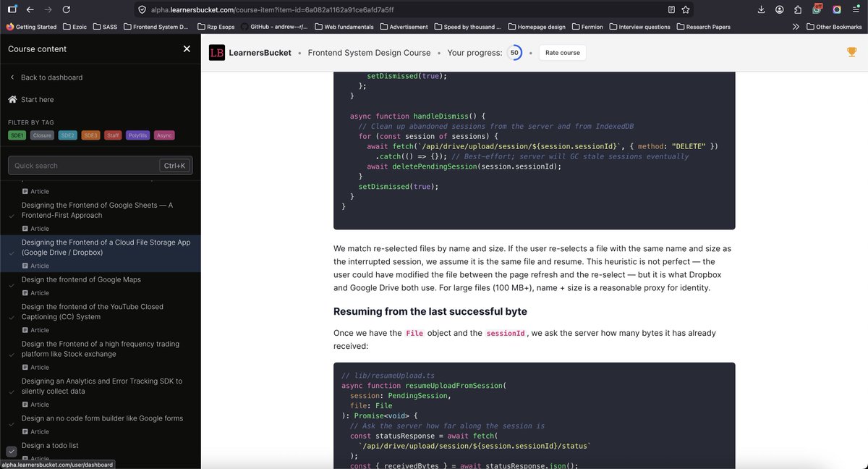Viewport: 868px width, 469px height.
Task: Click the Start here home icon
Action: (x=12, y=99)
